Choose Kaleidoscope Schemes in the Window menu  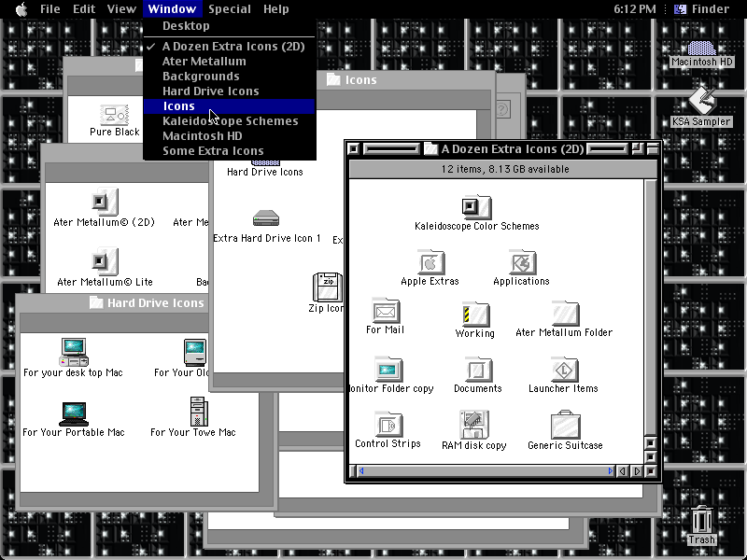(229, 121)
